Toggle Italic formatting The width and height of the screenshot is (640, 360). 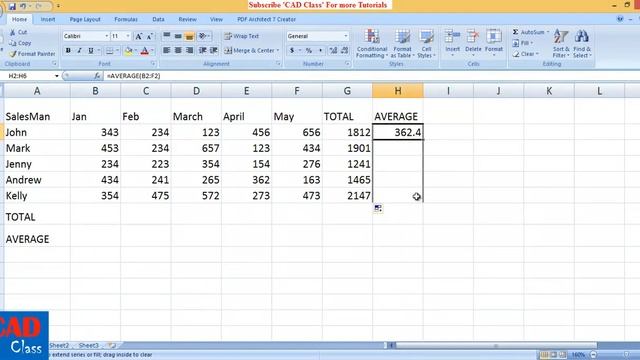click(79, 51)
